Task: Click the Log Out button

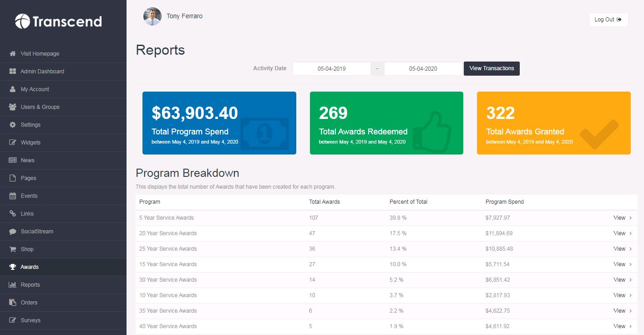Action: (x=609, y=20)
